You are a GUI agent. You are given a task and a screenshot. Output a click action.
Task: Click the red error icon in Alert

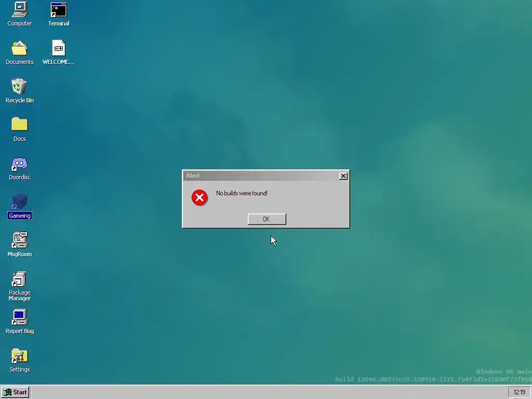pyautogui.click(x=199, y=197)
